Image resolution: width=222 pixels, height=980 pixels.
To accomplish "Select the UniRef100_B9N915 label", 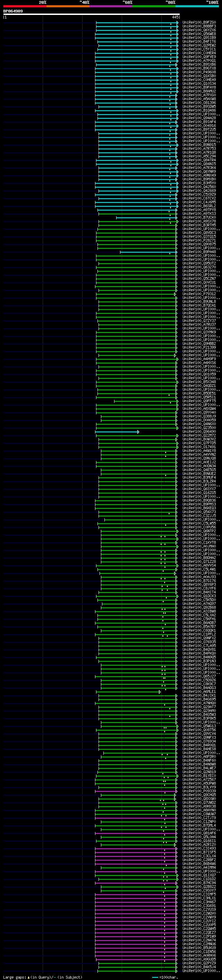I will [x=199, y=145].
